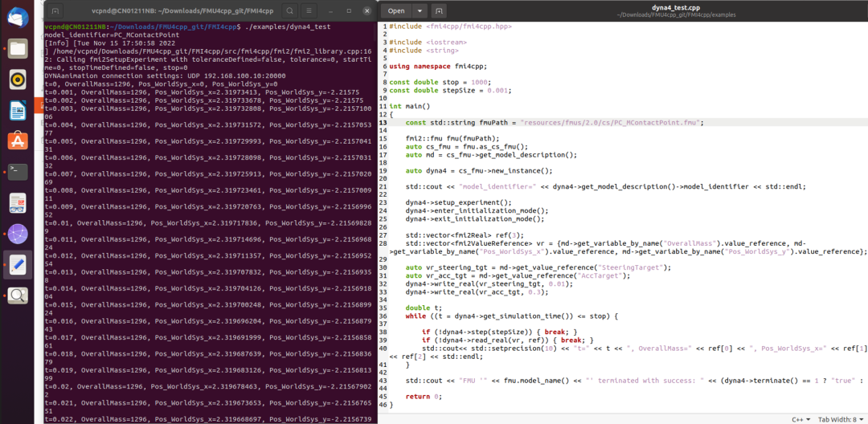Open the purple globe web browser in the dock
868x424 pixels.
(17, 234)
